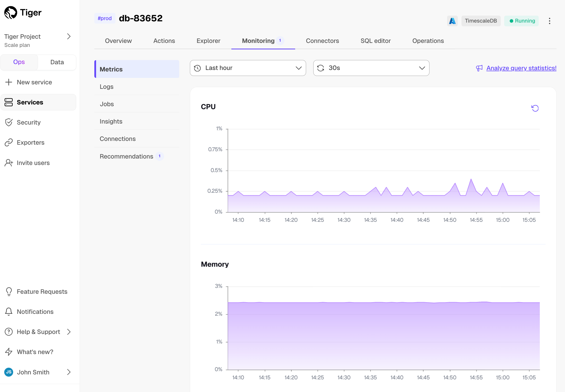Screen dimensions: 565x392
Task: Open Exporters via the link icon
Action: (x=9, y=142)
